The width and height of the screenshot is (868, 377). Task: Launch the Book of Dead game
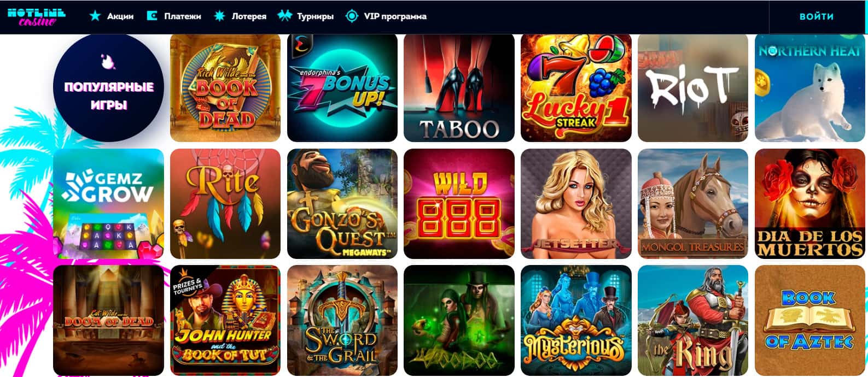tap(225, 87)
